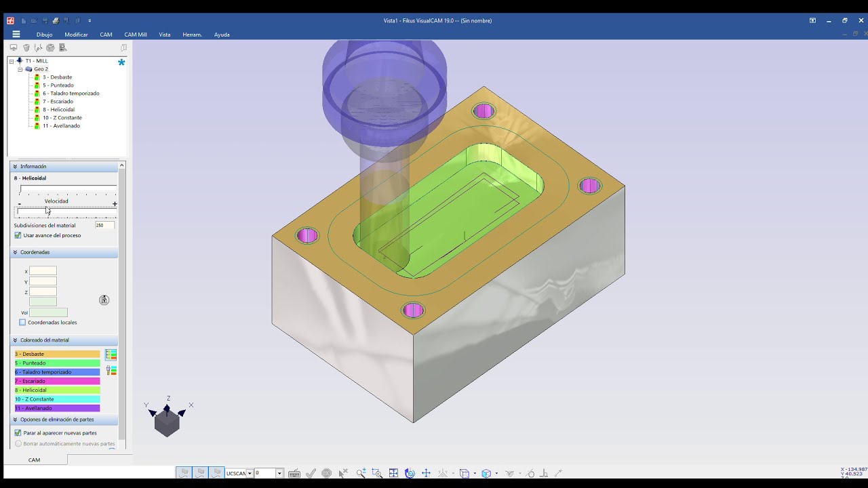The height and width of the screenshot is (488, 868).
Task: Toggle 'Usar avance del proceso' checkbox
Action: tap(18, 235)
